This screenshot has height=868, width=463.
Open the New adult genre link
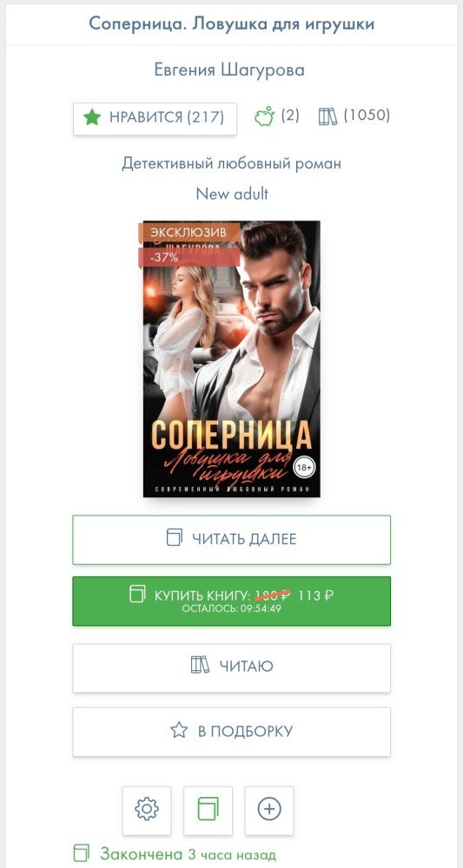tap(232, 194)
